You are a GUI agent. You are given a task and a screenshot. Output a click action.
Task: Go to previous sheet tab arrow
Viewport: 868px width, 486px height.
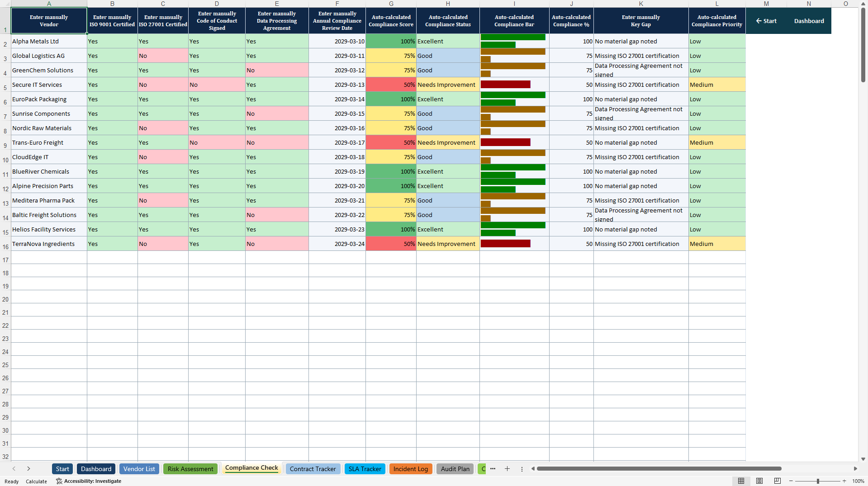(14, 469)
